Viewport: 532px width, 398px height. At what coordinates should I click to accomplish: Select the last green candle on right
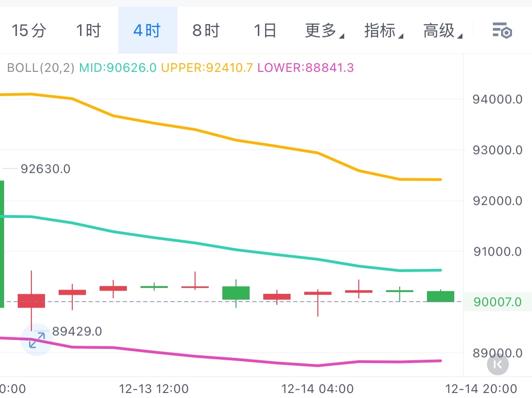point(441,296)
